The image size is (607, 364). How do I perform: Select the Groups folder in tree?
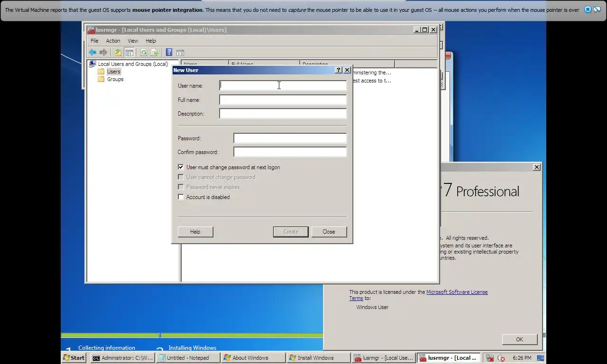coord(115,79)
